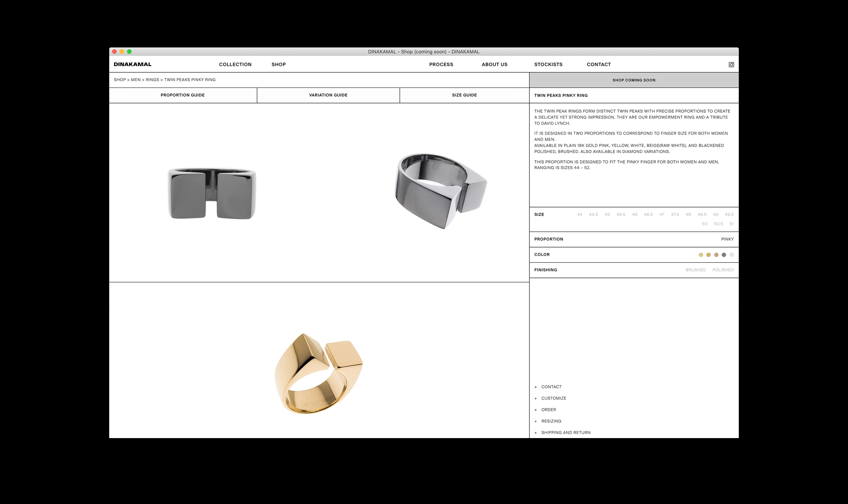Pick the white color swatch
The width and height of the screenshot is (848, 504).
pyautogui.click(x=732, y=255)
